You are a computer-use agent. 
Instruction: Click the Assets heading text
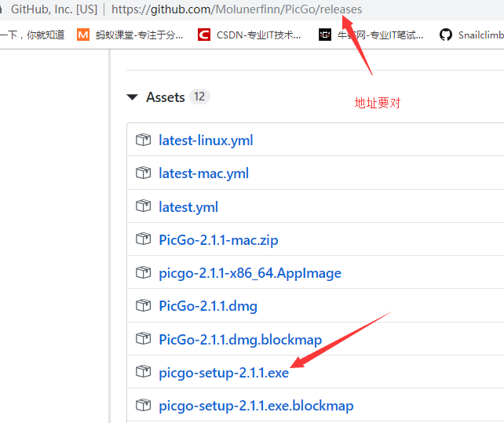(166, 97)
